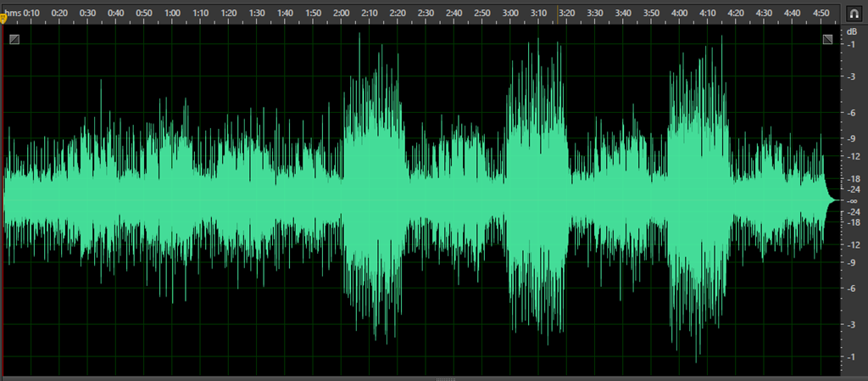Click the 1:00 mark on time ruler
Screen dimensions: 868x381
click(x=173, y=12)
